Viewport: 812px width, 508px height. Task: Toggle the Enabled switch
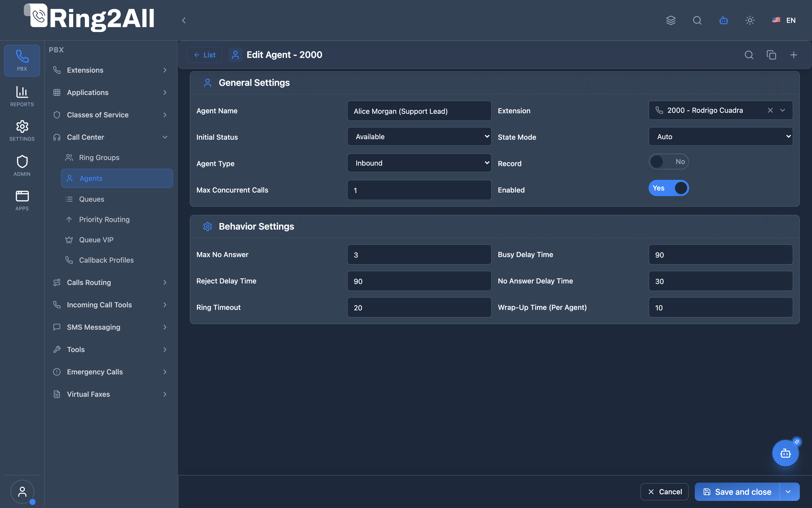pyautogui.click(x=668, y=188)
